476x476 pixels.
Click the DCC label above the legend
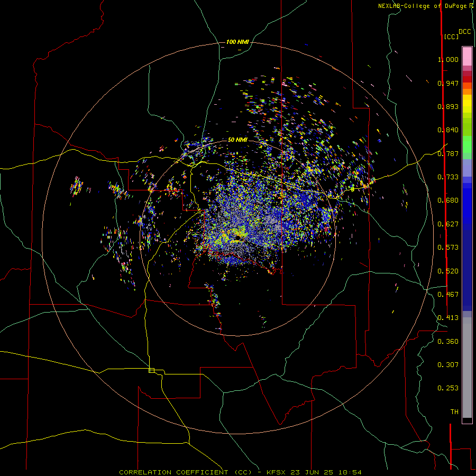[x=465, y=32]
